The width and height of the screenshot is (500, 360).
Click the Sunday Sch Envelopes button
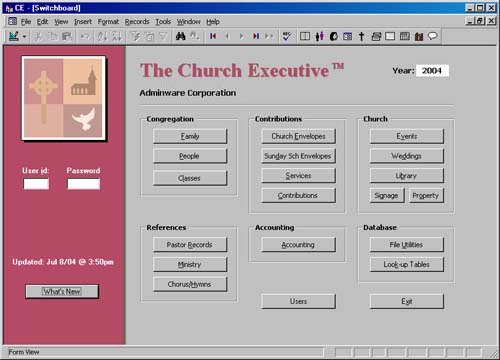coord(298,156)
